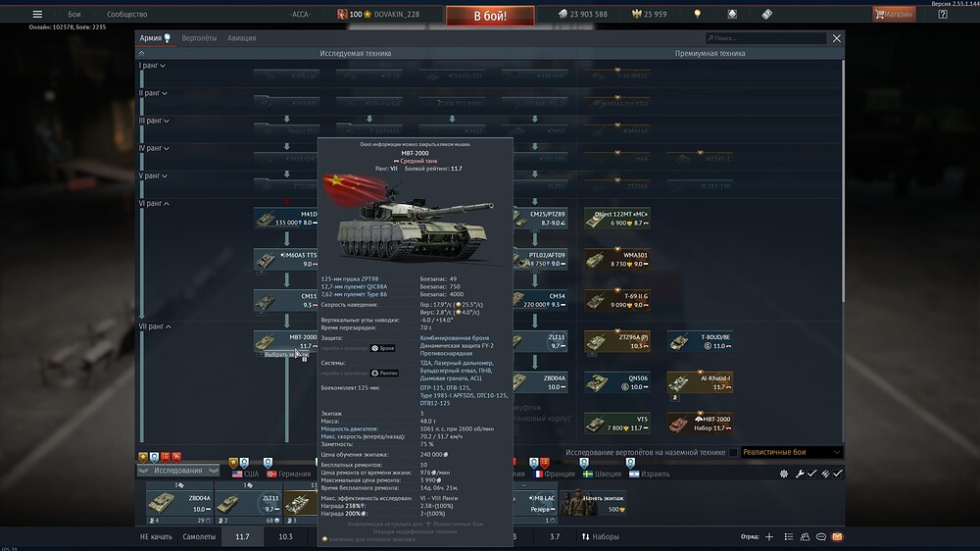Choose the Самолеты preset
The height and width of the screenshot is (551, 980).
point(199,536)
